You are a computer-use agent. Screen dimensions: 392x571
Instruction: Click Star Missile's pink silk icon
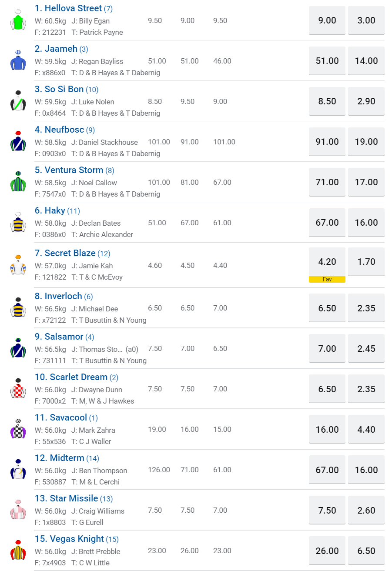18,510
